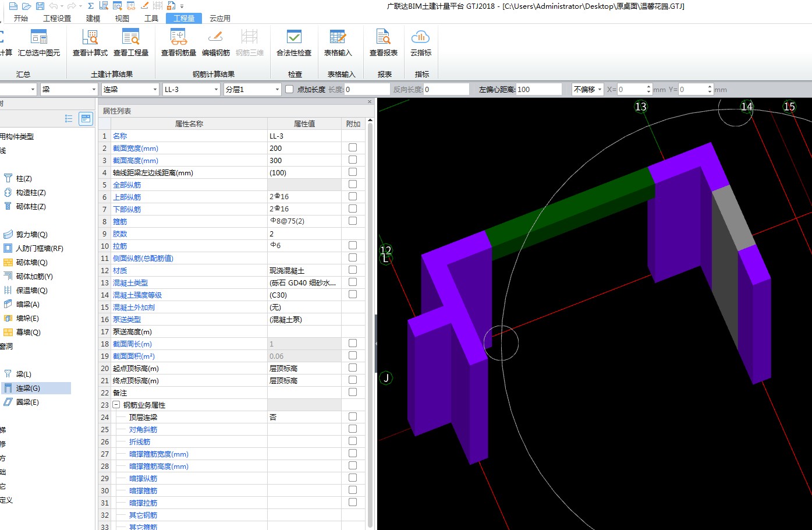Click the 属性值 column header
812x530 pixels.
(304, 123)
